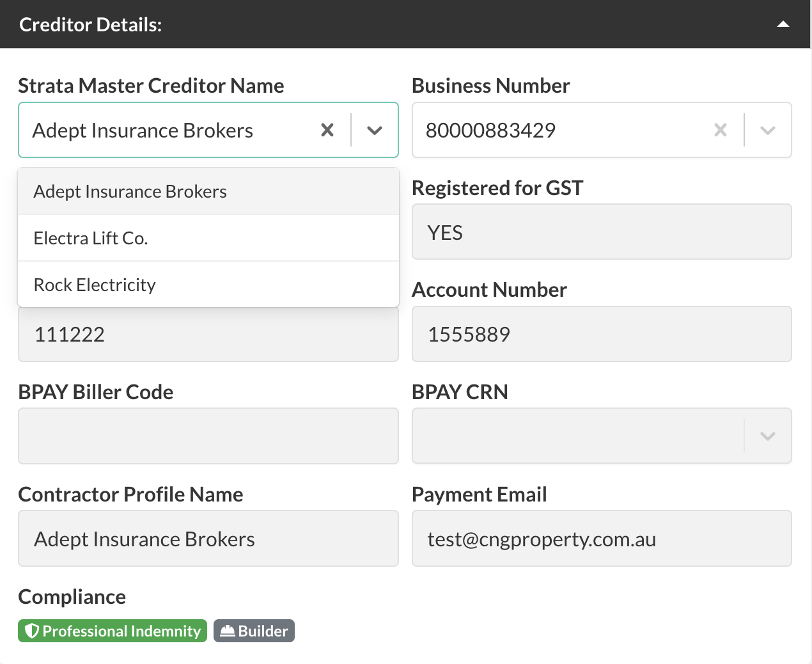Viewport: 812px width, 664px height.
Task: Click the collapse arrow on Creditor Details header
Action: point(783,24)
